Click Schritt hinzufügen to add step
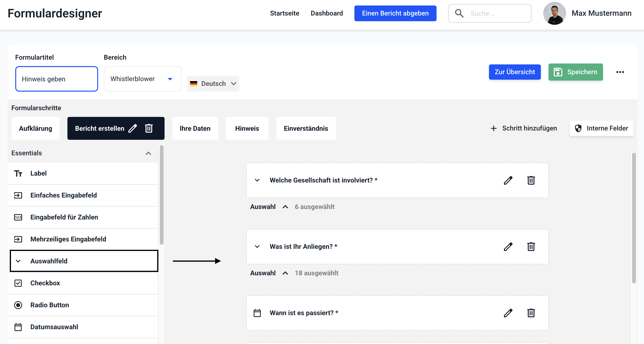The image size is (644, 344). (524, 128)
